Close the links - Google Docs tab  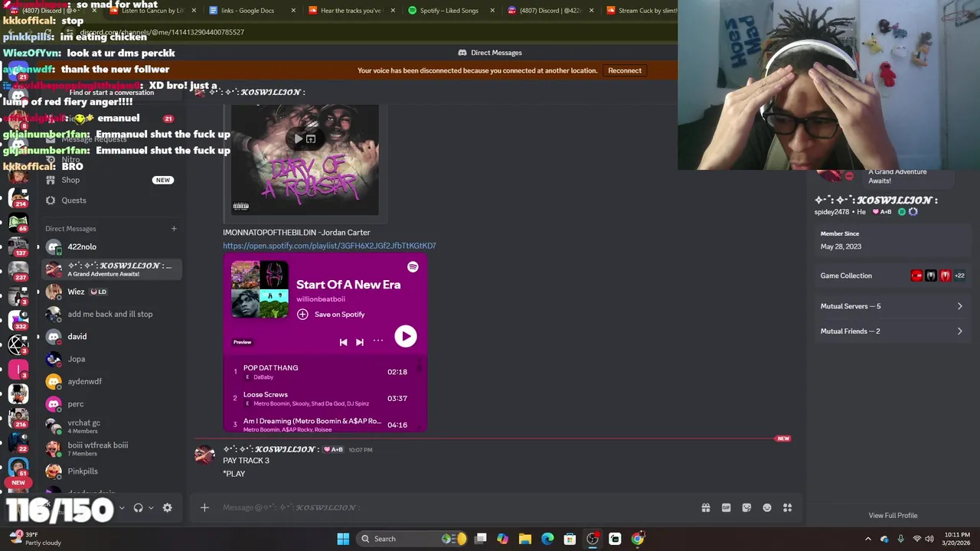293,11
